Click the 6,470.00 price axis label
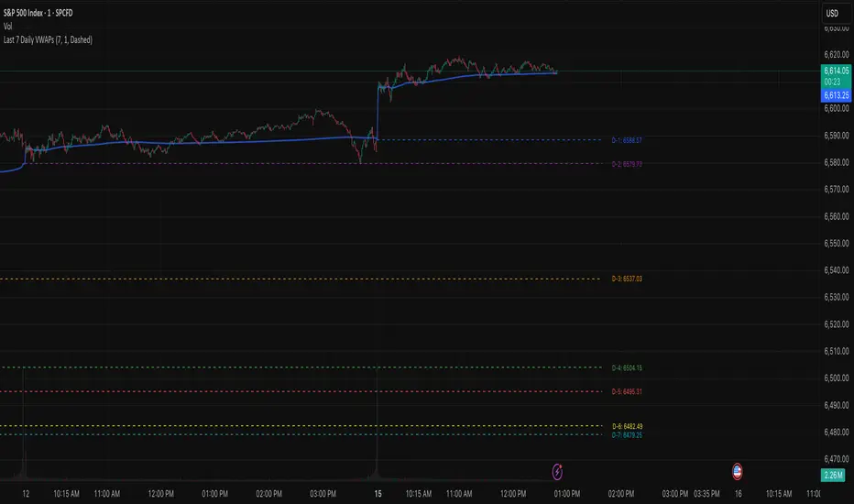This screenshot has height=504, width=854. [836, 459]
